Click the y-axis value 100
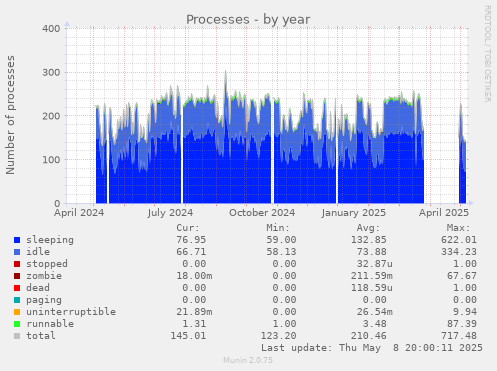Image resolution: width=497 pixels, height=371 pixels. (51, 160)
